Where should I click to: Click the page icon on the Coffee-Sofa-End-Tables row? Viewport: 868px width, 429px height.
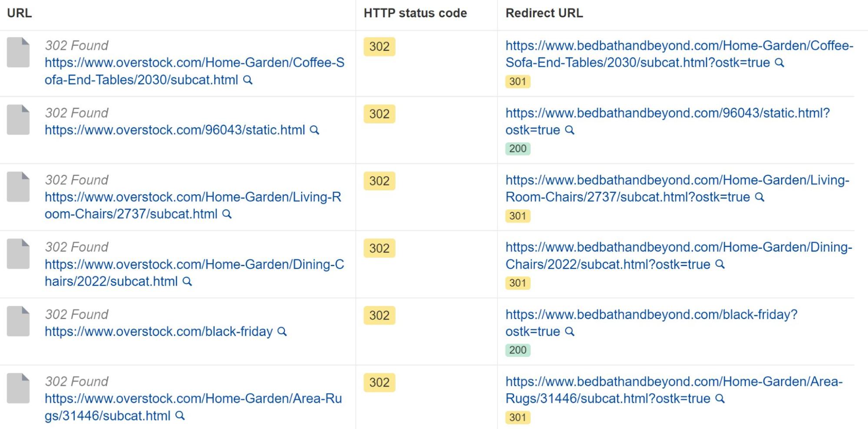point(19,51)
